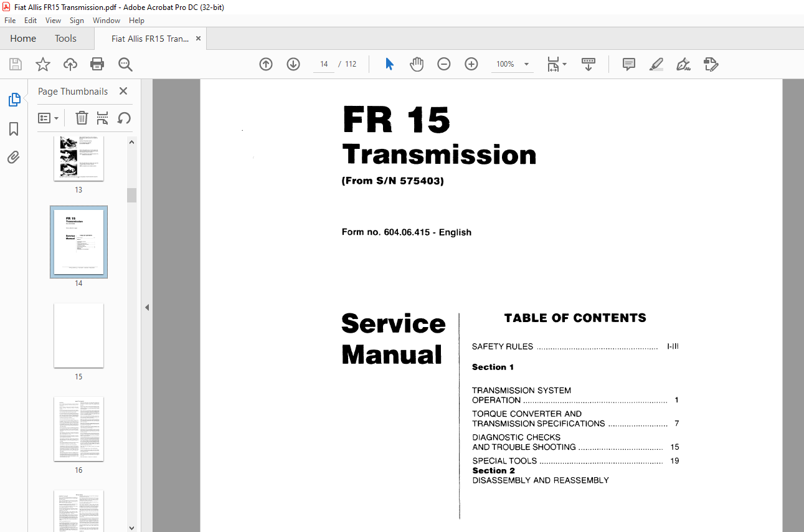Click the page number input field
Image resolution: width=804 pixels, height=532 pixels.
[324, 64]
